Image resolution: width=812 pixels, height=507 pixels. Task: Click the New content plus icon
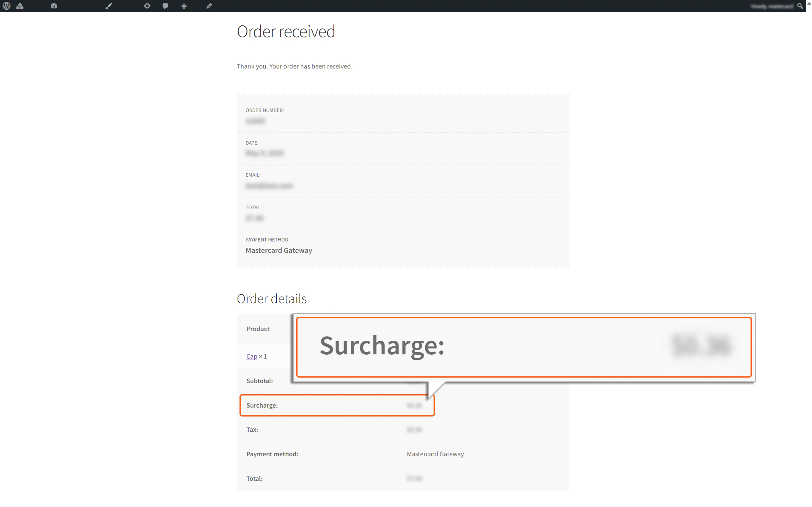point(184,6)
